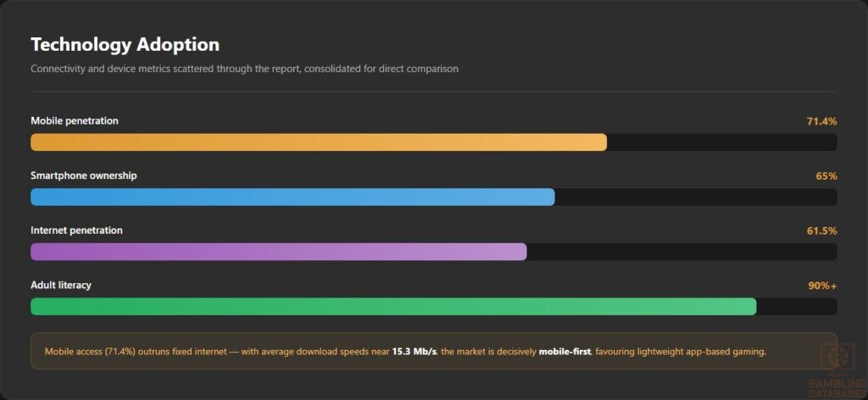This screenshot has width=868, height=400.
Task: Click the connectivity and device metrics subtitle
Action: 244,69
